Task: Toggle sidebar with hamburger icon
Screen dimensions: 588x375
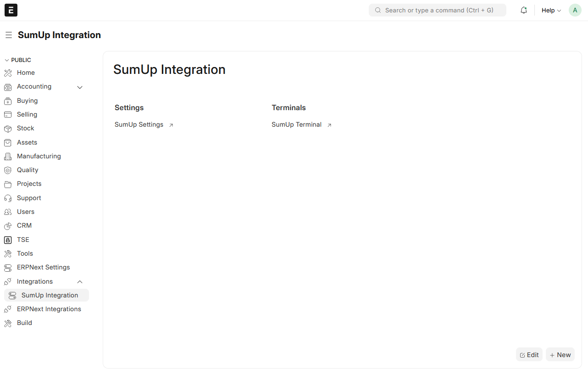Action: 8,35
